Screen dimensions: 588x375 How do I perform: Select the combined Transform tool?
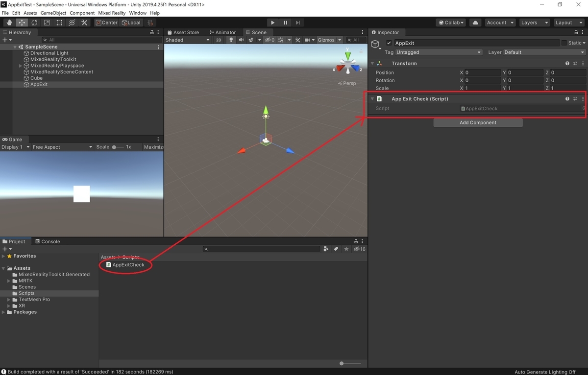(x=72, y=23)
